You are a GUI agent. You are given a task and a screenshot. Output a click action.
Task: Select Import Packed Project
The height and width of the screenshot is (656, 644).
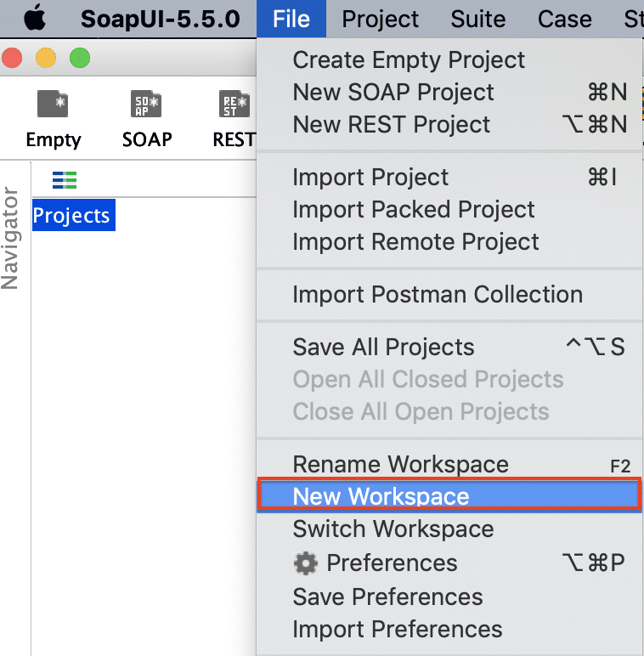coord(449,209)
